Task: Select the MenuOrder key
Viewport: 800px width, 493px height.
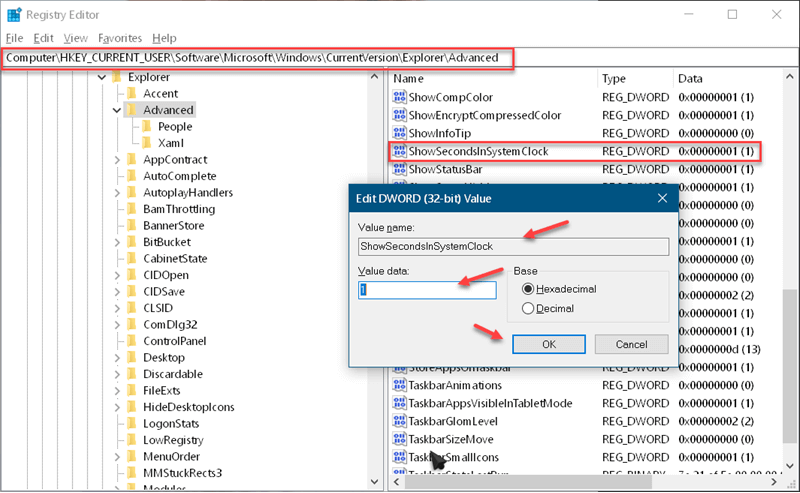Action: pos(171,456)
